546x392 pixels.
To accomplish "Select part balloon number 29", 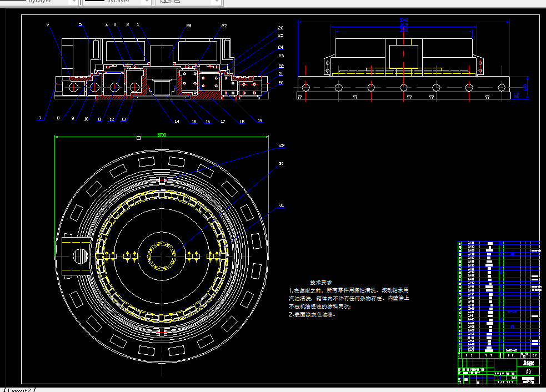I will point(282,145).
